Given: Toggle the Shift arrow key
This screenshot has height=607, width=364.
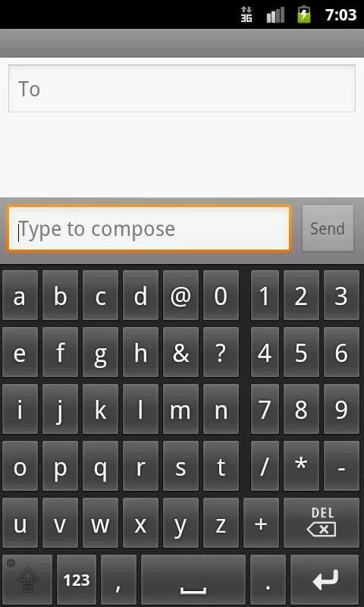Looking at the screenshot, I should pyautogui.click(x=27, y=580).
